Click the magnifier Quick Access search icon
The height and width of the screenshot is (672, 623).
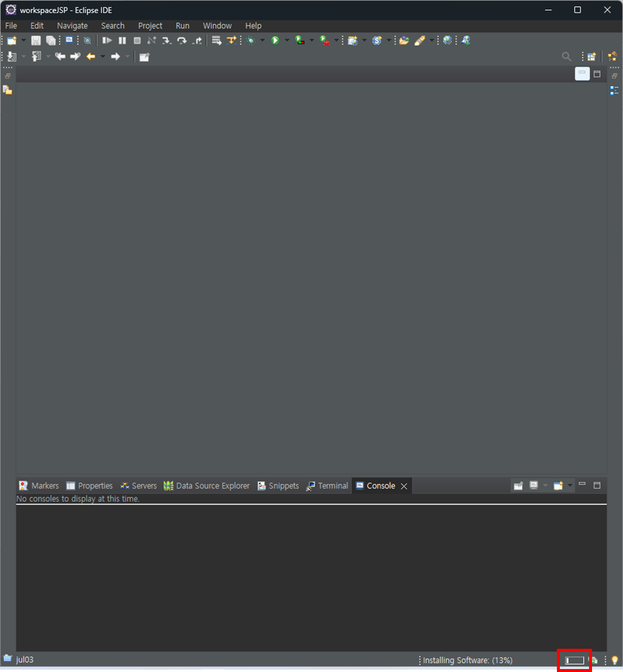point(566,57)
